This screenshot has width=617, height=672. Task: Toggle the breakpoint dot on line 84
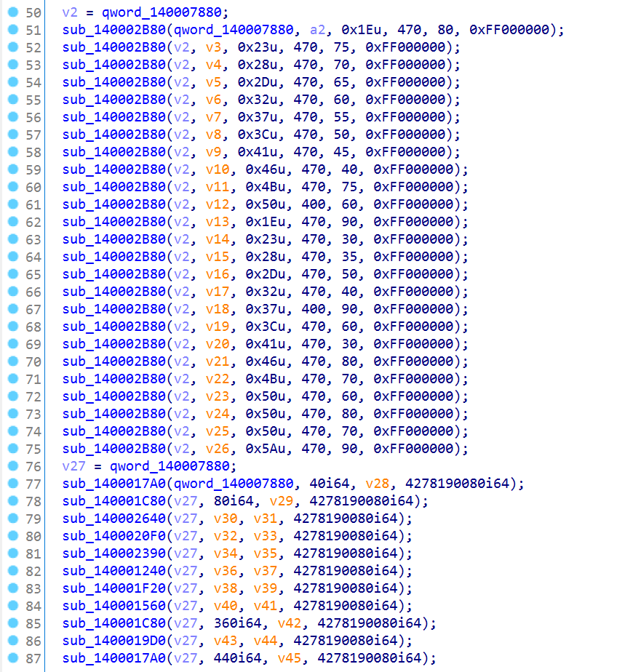[13, 606]
